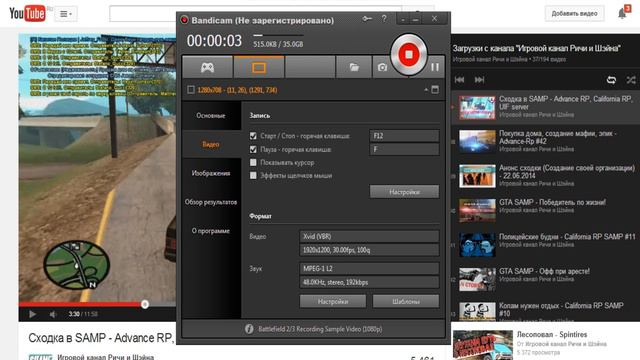Click the video progress scrubber handle

(144, 304)
